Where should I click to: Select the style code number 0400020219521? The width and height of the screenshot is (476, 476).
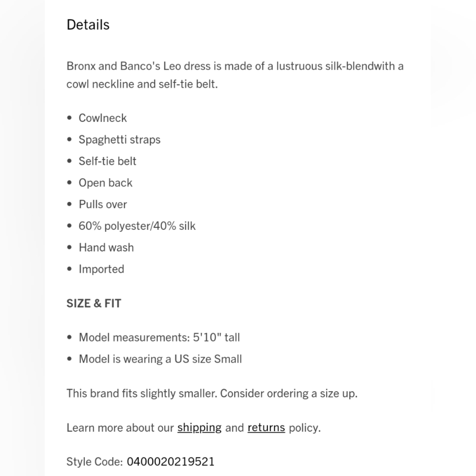point(170,461)
